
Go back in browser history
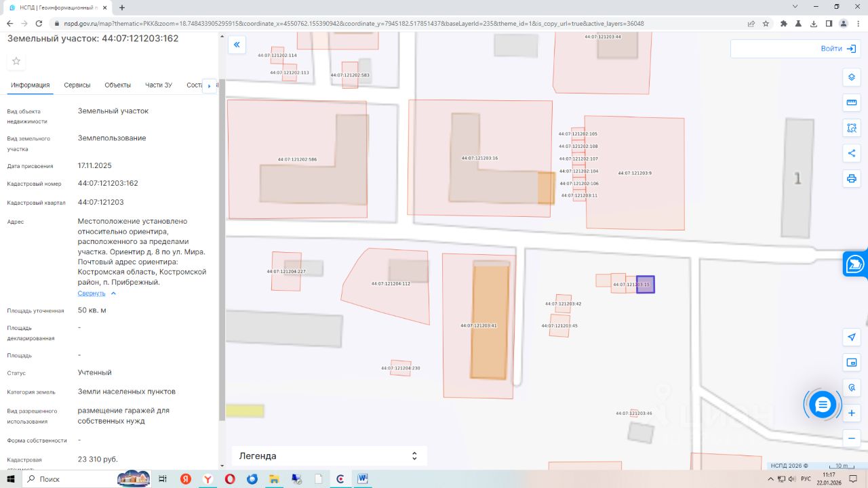click(10, 23)
